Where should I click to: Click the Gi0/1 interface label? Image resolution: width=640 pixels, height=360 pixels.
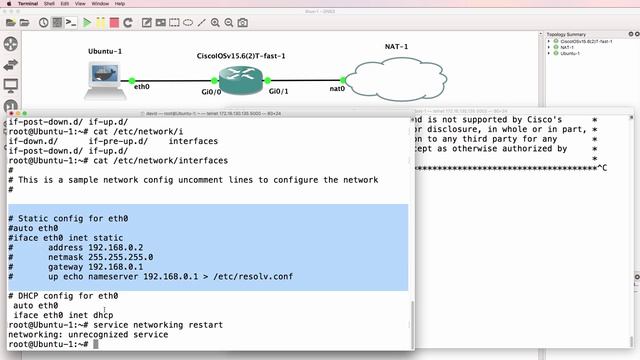[278, 91]
